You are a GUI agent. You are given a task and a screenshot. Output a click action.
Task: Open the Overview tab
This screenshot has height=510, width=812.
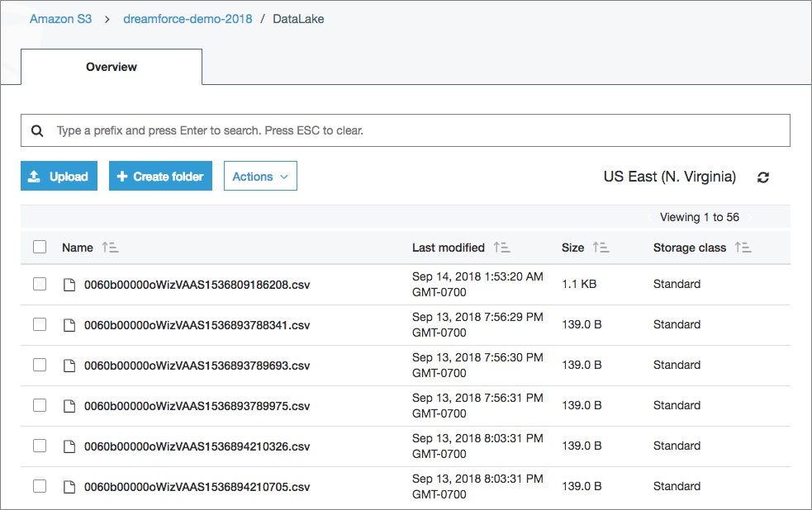[112, 67]
